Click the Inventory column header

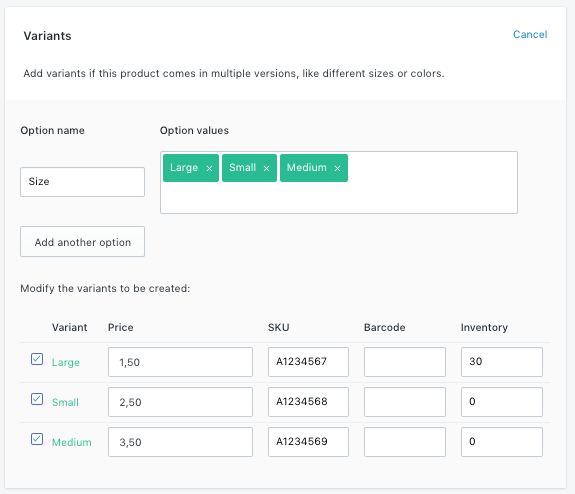(484, 327)
